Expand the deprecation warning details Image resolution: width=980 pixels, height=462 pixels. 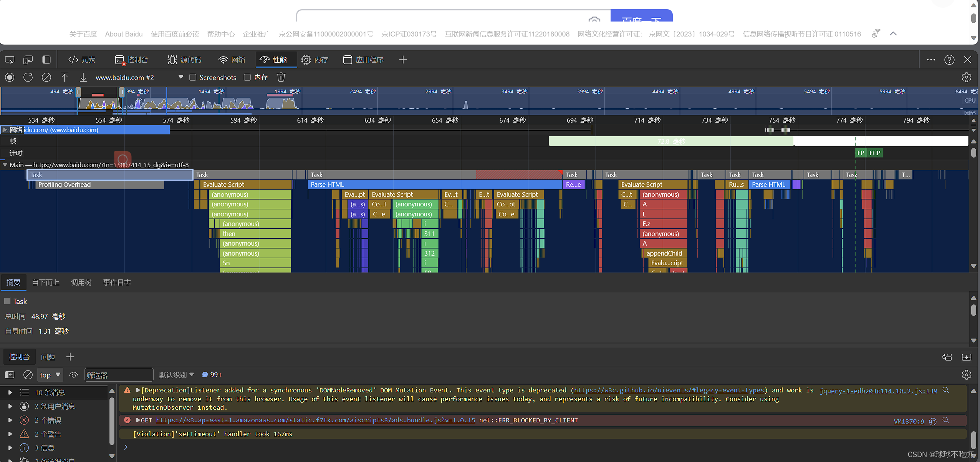click(137, 390)
